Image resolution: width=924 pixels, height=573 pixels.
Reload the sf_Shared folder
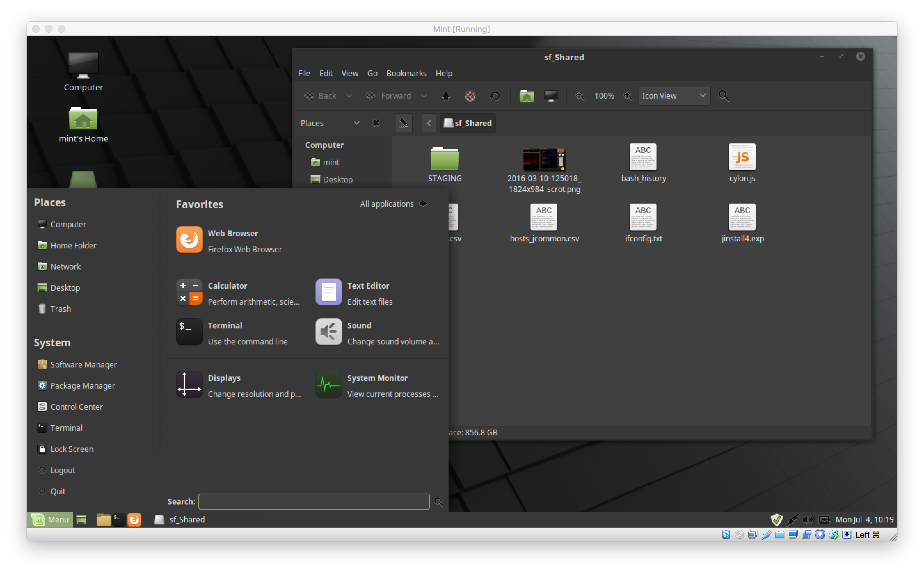(495, 96)
